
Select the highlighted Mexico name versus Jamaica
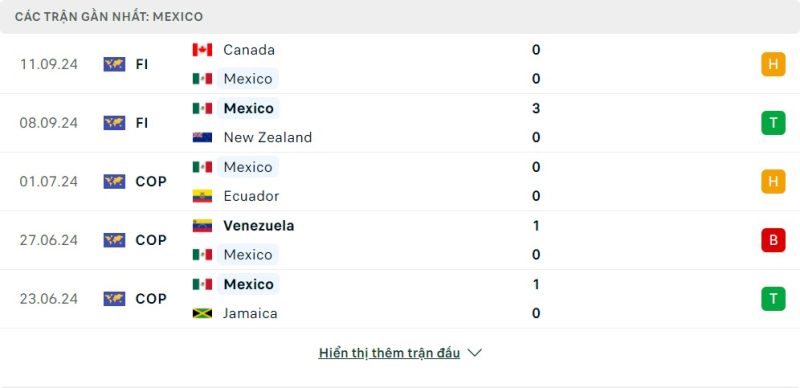click(x=248, y=284)
